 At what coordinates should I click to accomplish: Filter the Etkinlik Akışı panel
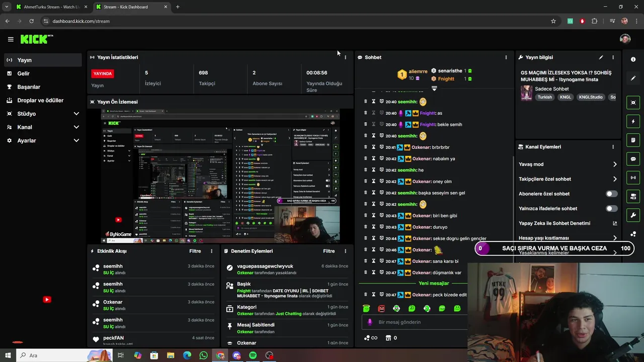click(195, 251)
